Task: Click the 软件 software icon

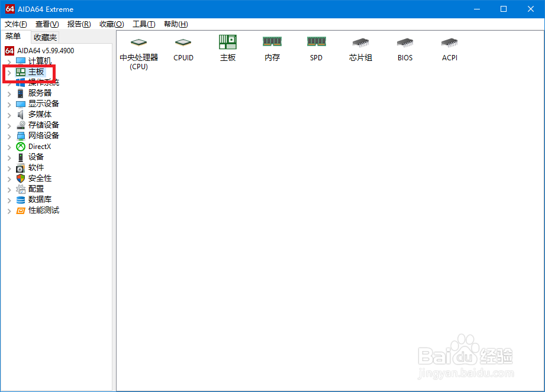Action: coord(21,168)
